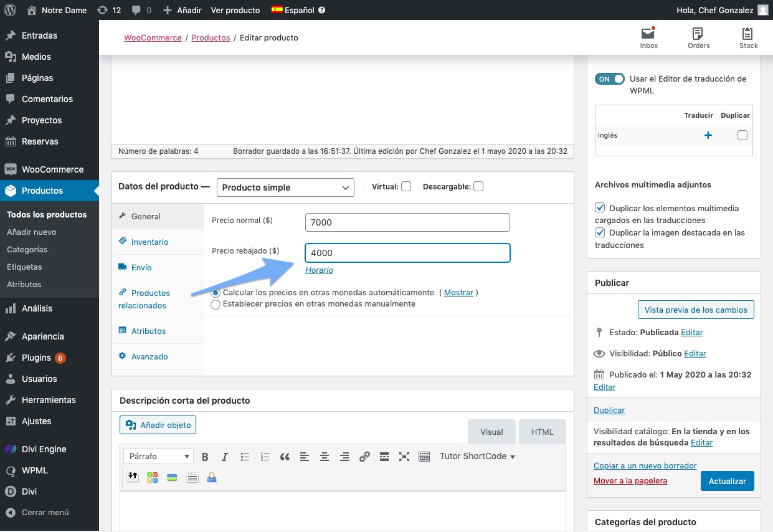Click the insert link icon in the editor
The image size is (773, 532).
(364, 457)
